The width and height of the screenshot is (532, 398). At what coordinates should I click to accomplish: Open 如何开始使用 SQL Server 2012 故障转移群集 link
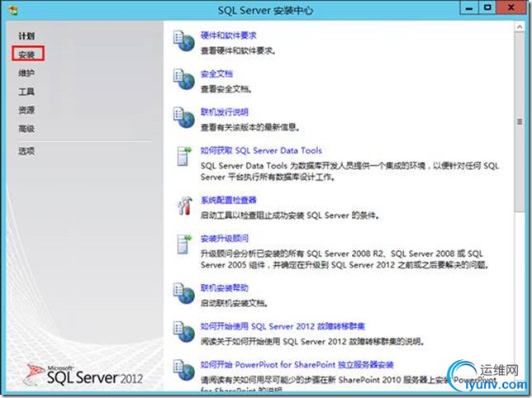[x=283, y=326]
